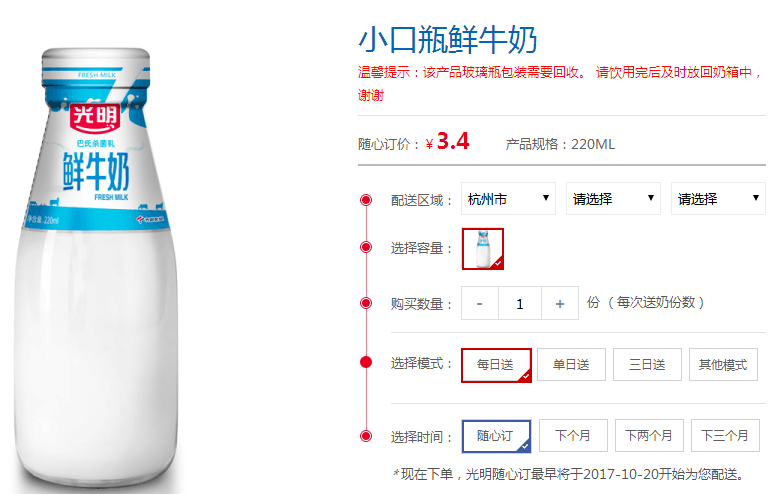
Task: Pick the 下三个月 time option
Action: click(x=725, y=435)
